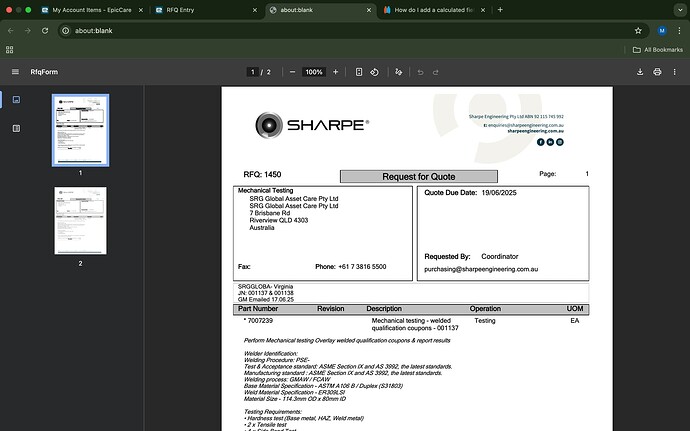Click the RfqForm document title
This screenshot has height=431, width=690.
pyautogui.click(x=44, y=72)
